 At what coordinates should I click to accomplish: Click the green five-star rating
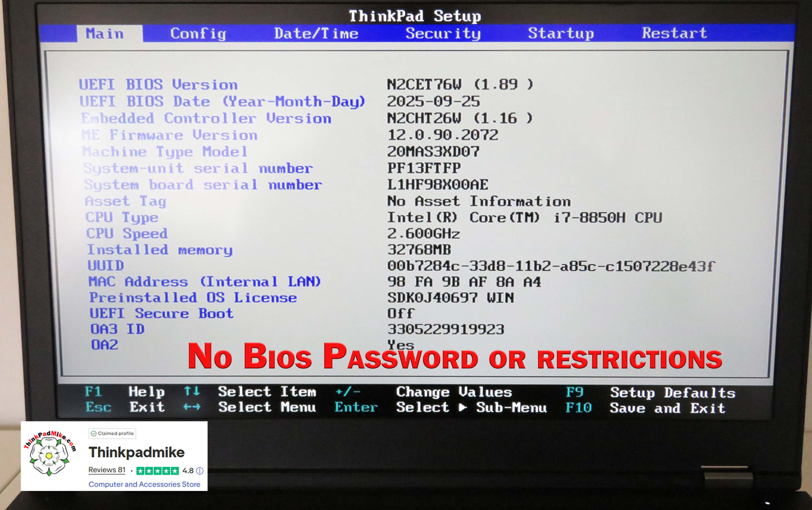pyautogui.click(x=158, y=471)
